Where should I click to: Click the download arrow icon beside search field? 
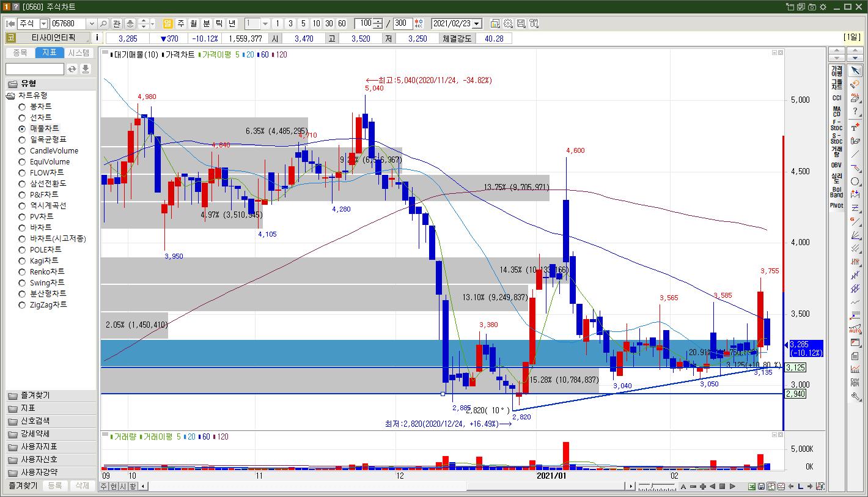[86, 68]
